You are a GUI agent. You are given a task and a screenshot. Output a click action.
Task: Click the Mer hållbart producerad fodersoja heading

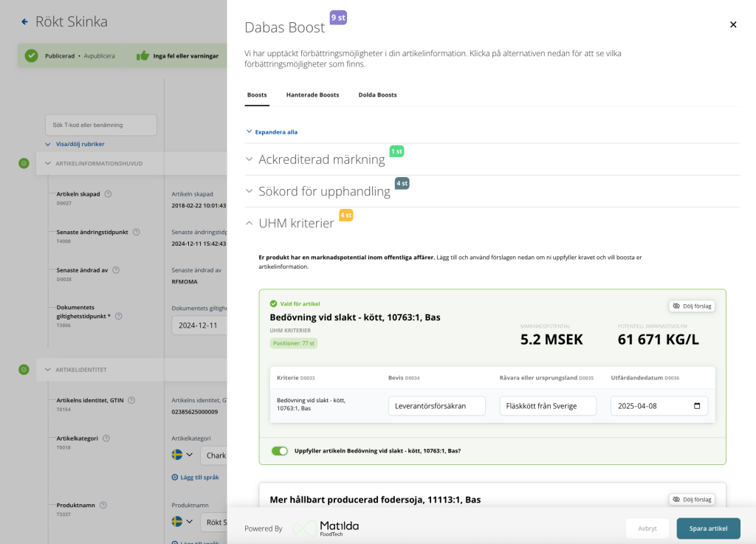pos(375,500)
